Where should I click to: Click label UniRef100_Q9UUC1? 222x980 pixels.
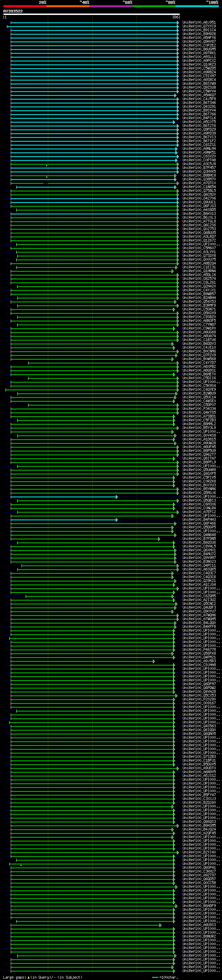point(199,202)
